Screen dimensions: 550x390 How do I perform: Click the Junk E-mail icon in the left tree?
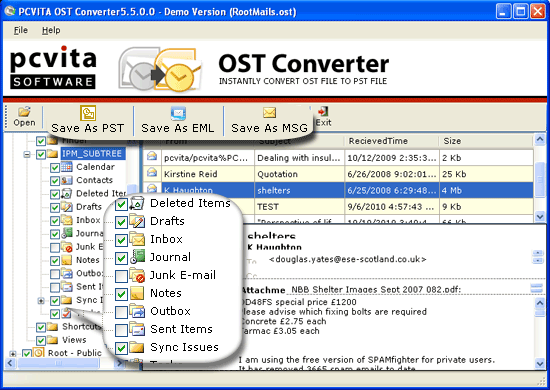point(67,247)
